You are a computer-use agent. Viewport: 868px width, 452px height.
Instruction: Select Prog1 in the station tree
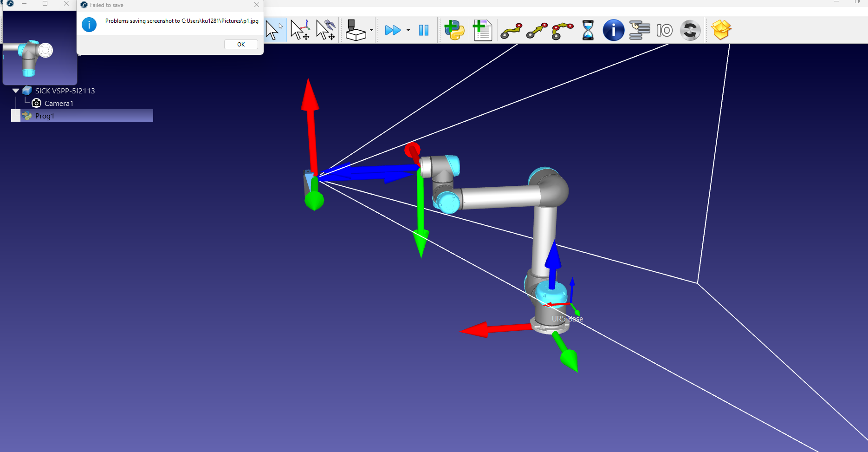45,116
